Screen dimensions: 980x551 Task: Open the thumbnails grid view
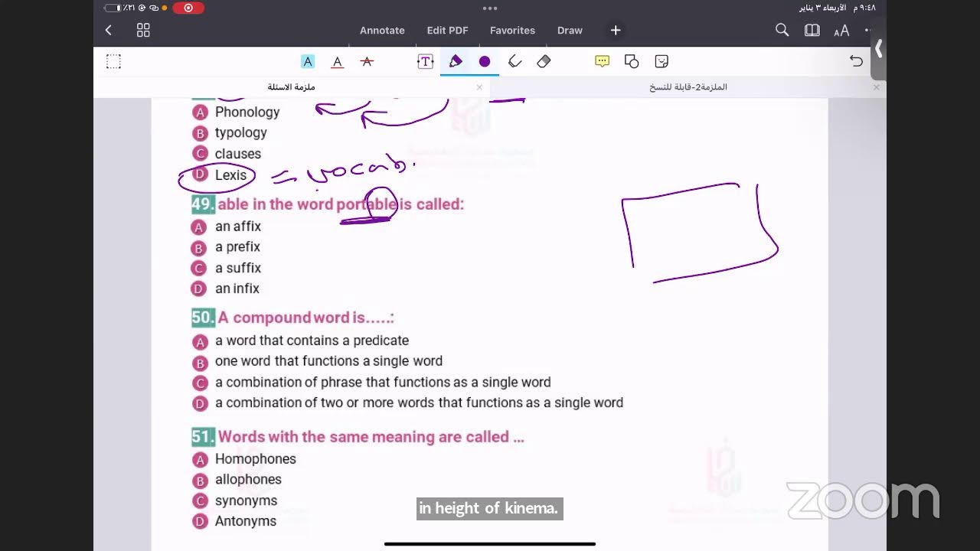(x=143, y=31)
